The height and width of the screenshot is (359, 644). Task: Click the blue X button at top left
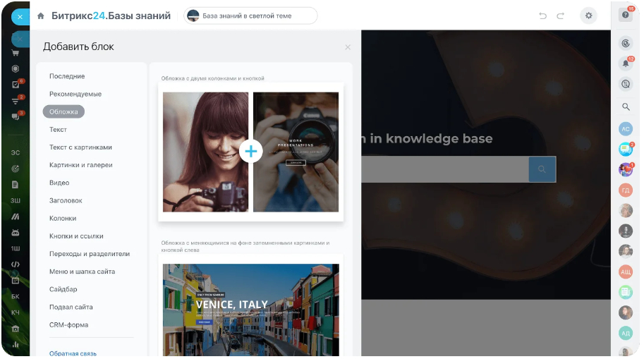coord(20,17)
